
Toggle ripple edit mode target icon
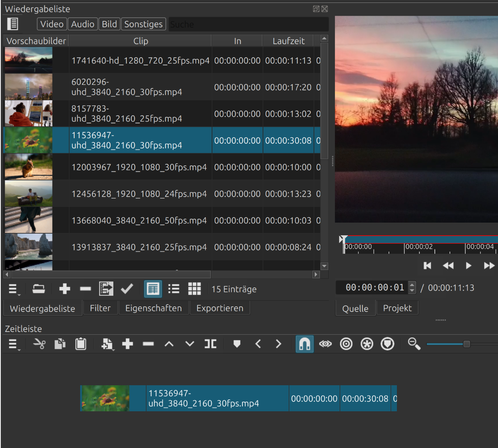tap(346, 344)
